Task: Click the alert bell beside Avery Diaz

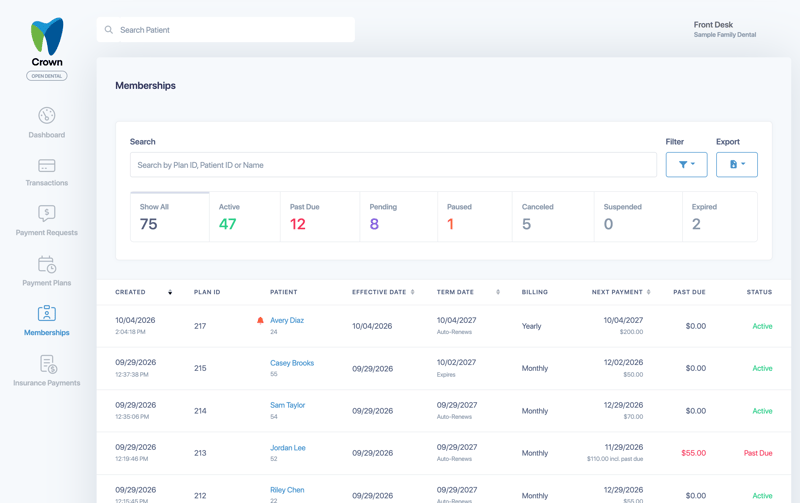Action: pyautogui.click(x=260, y=320)
